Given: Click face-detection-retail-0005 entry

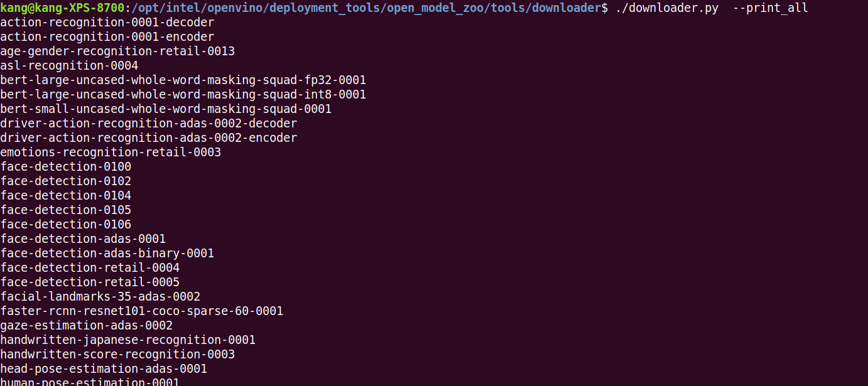Looking at the screenshot, I should point(90,282).
